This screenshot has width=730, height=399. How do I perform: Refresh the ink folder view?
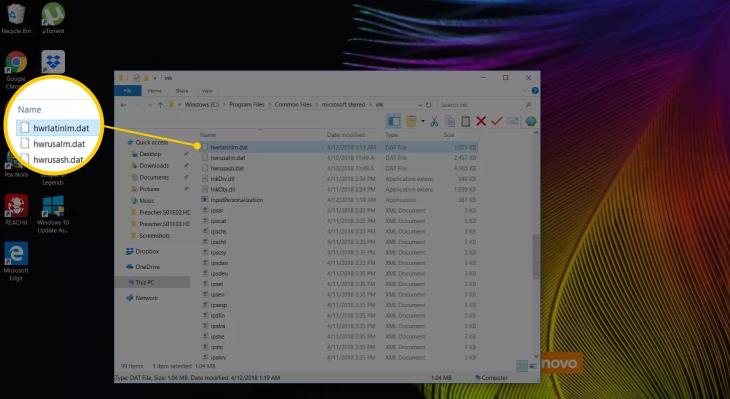pyautogui.click(x=429, y=105)
